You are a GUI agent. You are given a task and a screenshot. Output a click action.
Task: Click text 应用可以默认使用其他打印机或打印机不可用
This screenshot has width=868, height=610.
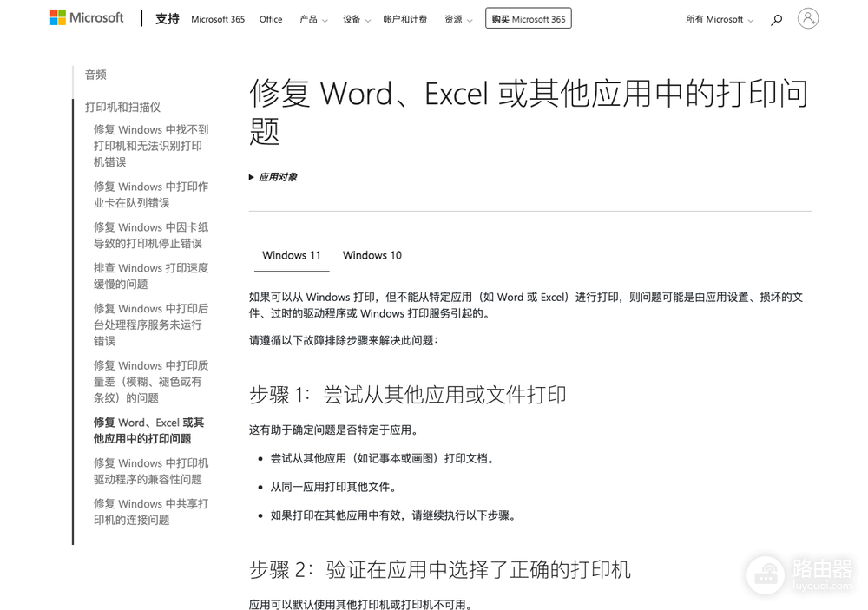point(360,604)
